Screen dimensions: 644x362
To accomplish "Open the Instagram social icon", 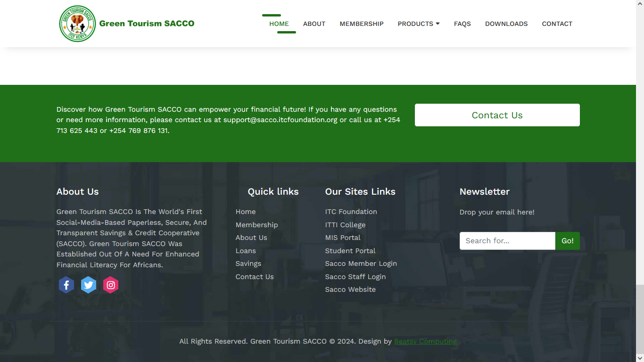I will click(111, 285).
